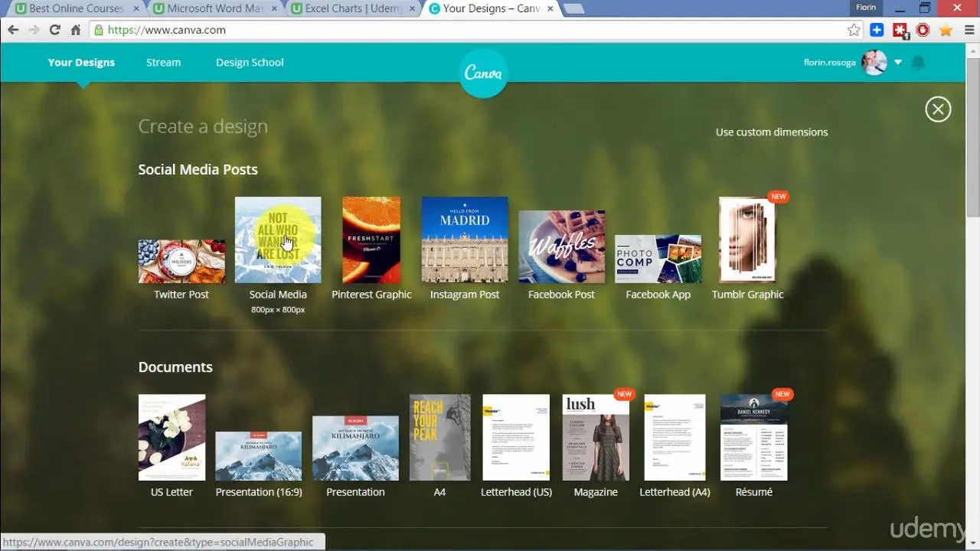This screenshot has width=980, height=551.
Task: Go back with the browser back arrow
Action: click(x=13, y=30)
